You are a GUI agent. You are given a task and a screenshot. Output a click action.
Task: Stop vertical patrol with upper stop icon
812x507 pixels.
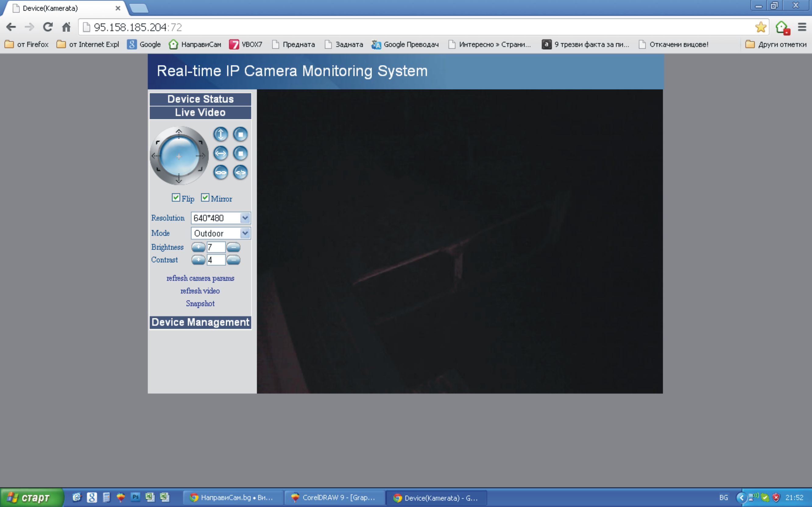point(240,135)
